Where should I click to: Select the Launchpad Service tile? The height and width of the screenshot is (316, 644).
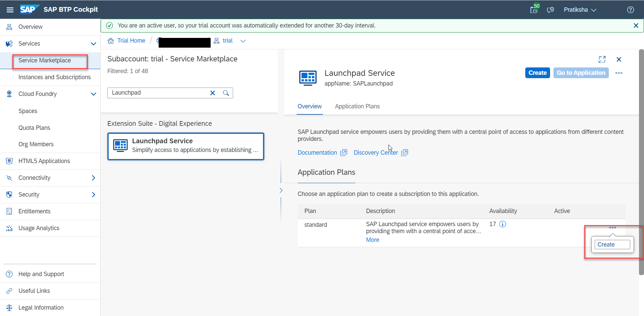pyautogui.click(x=186, y=146)
